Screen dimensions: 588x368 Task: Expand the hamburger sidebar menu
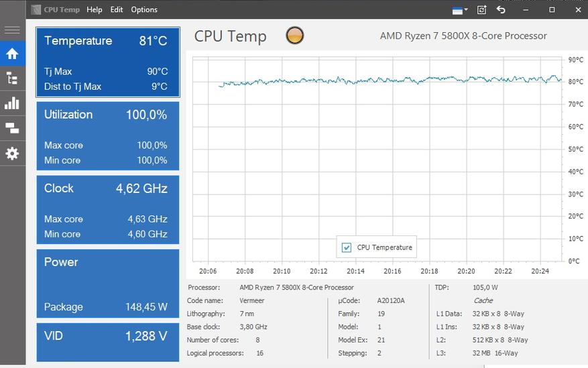tap(12, 30)
